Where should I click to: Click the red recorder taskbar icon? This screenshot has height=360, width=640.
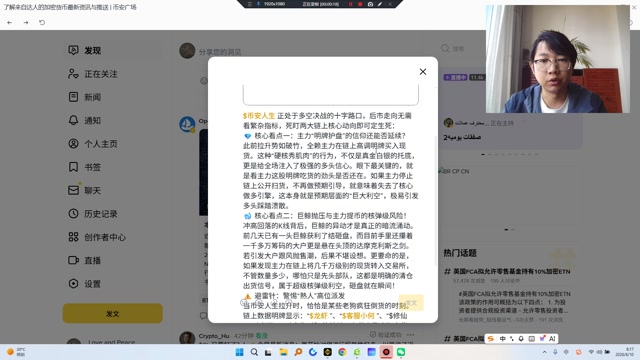point(386,352)
